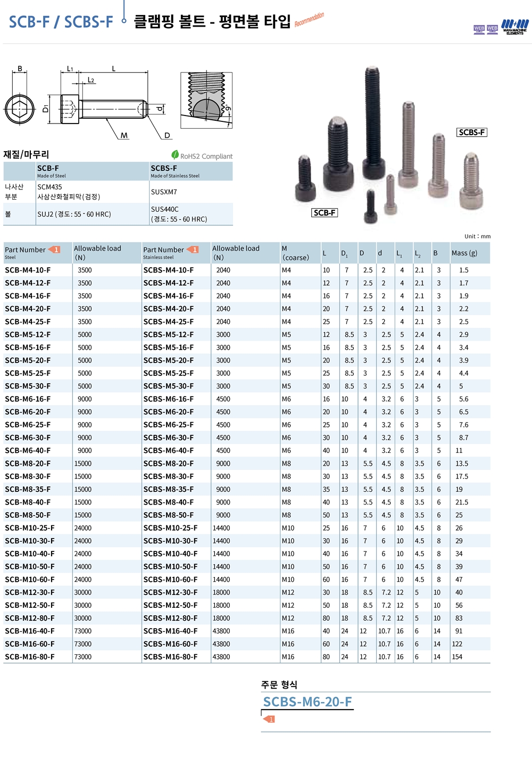Click the SUJ2 ball hardness cell
The width and height of the screenshot is (532, 767).
tap(92, 214)
